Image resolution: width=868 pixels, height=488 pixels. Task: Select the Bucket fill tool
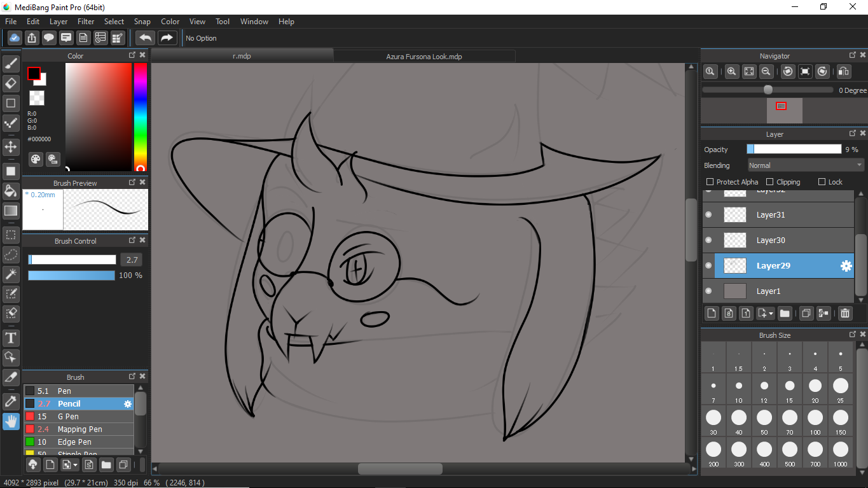click(x=11, y=191)
